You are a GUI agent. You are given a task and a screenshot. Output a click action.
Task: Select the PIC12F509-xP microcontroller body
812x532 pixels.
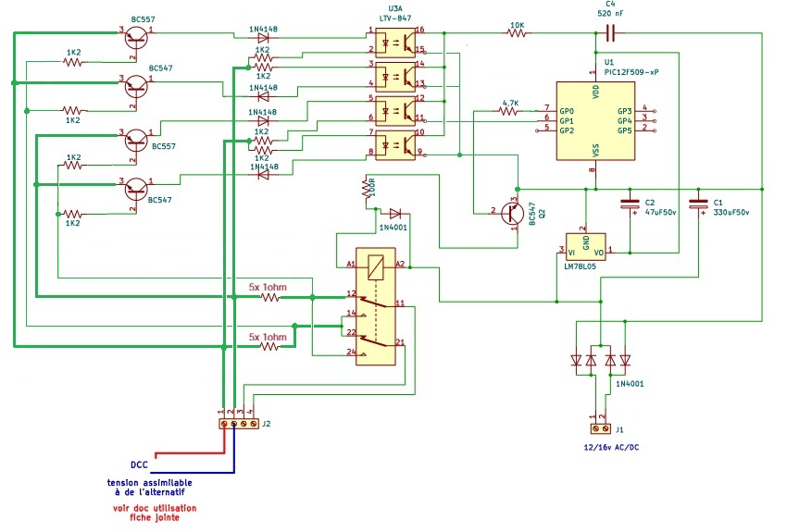coord(595,120)
